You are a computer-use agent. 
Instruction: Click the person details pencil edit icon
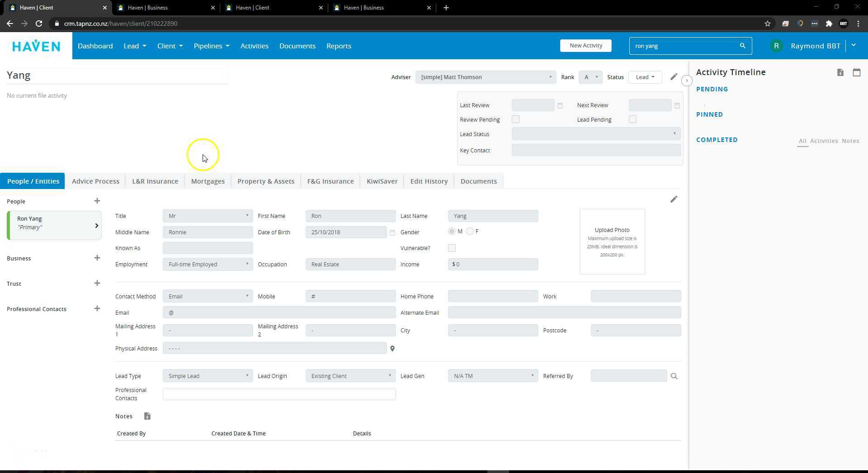(x=674, y=199)
